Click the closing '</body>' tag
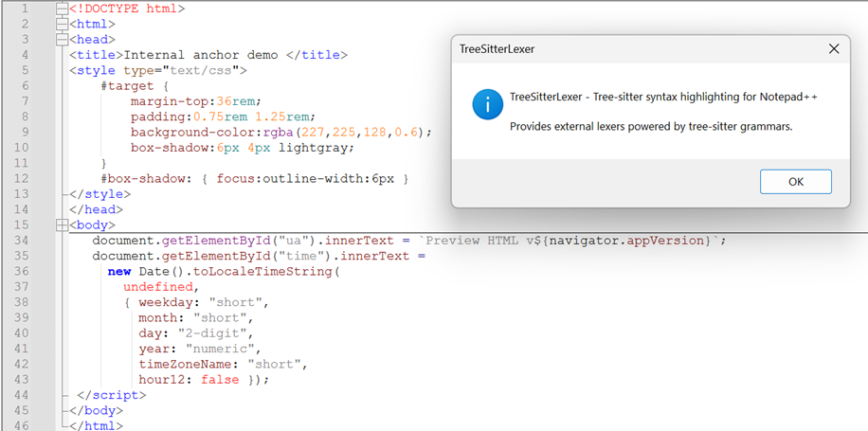 click(97, 411)
